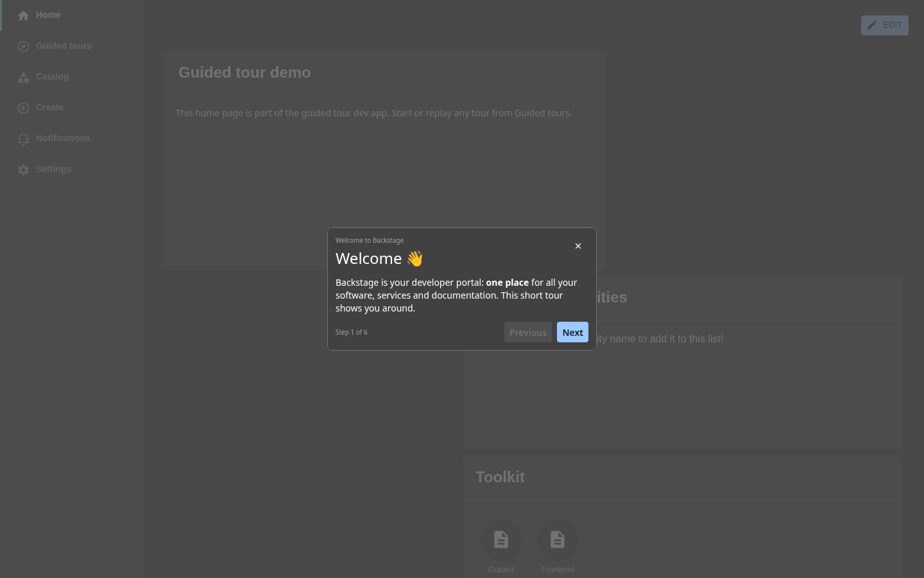Click the 'Guided tour demo' heading
Viewport: 924px width, 578px height.
coord(244,73)
